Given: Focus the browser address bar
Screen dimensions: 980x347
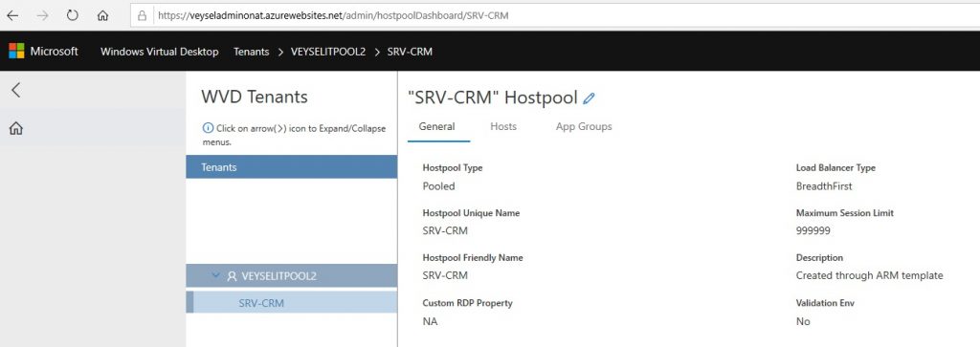Looking at the screenshot, I should click(555, 15).
